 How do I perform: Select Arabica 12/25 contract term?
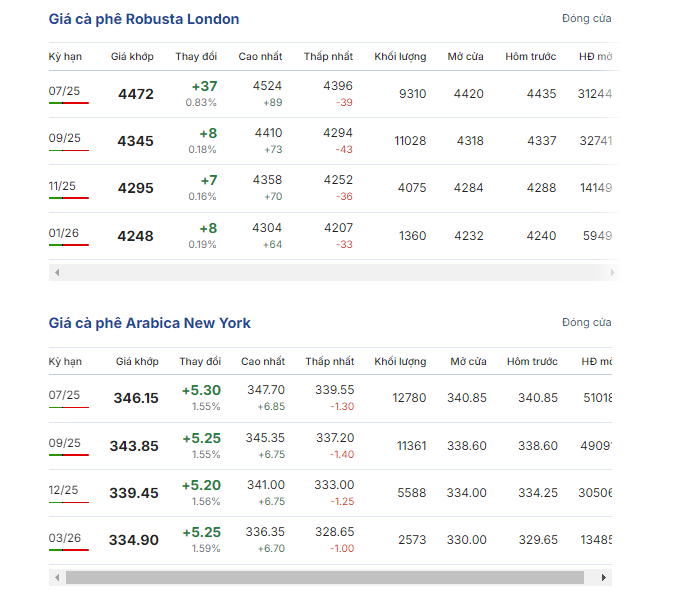point(65,490)
